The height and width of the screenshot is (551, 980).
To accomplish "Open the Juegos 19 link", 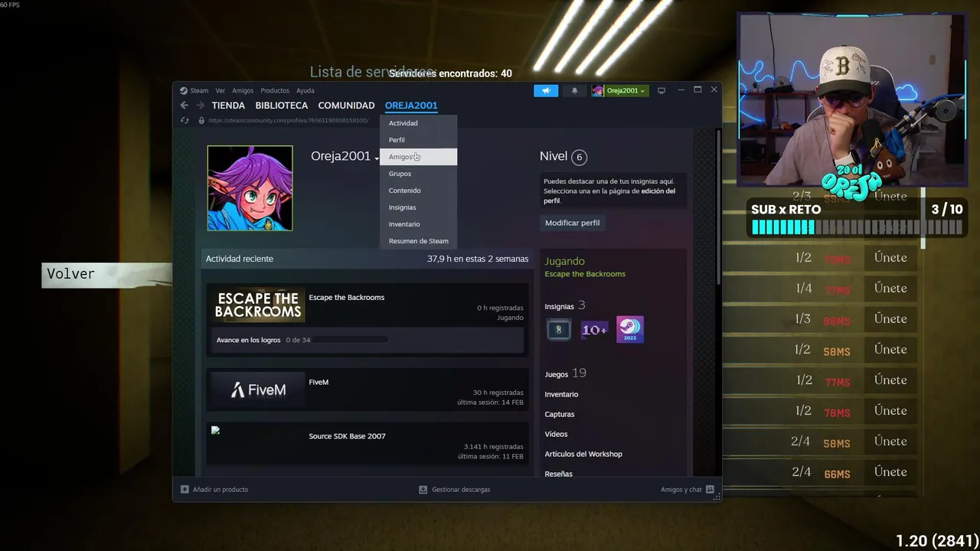I will [x=565, y=373].
